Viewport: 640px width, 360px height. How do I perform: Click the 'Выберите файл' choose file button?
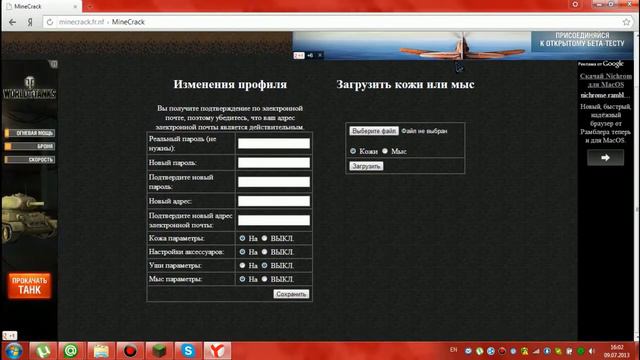pyautogui.click(x=374, y=131)
